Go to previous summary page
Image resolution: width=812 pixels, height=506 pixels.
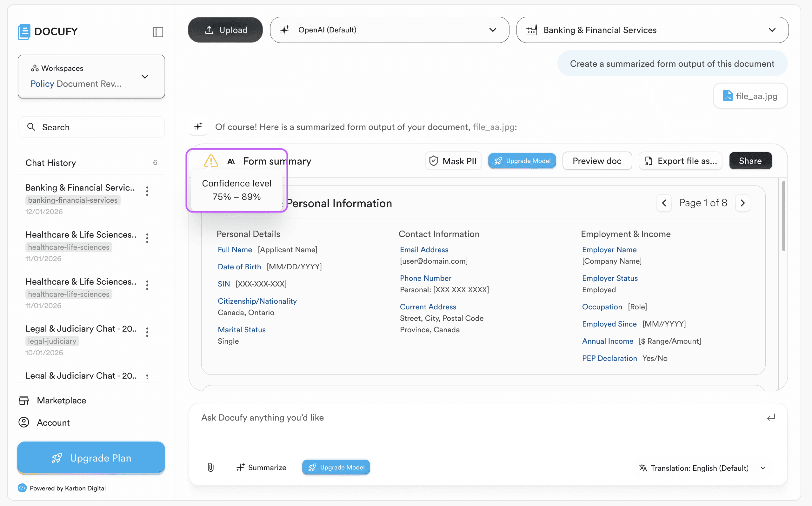pos(664,203)
